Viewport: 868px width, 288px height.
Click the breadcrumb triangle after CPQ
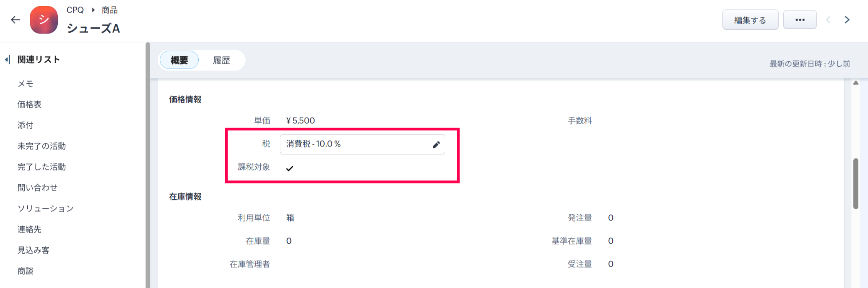tap(93, 10)
